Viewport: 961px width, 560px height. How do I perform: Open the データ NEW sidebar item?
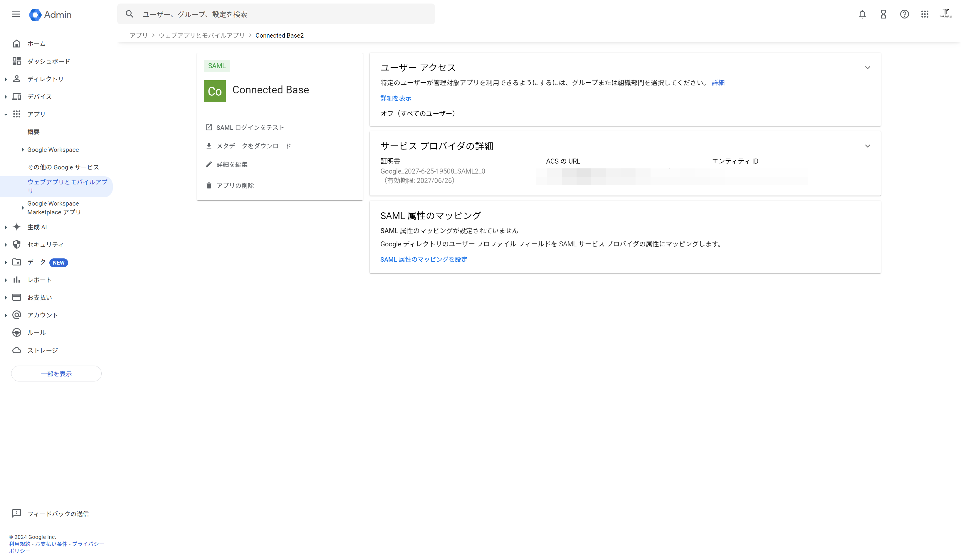(47, 262)
